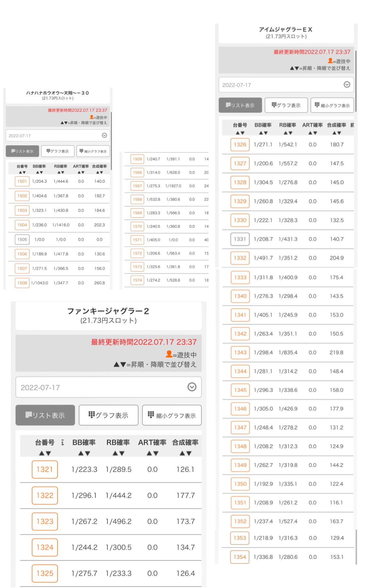
Task: Open date dropdown in Aim Juggler EX panel
Action: click(x=286, y=85)
